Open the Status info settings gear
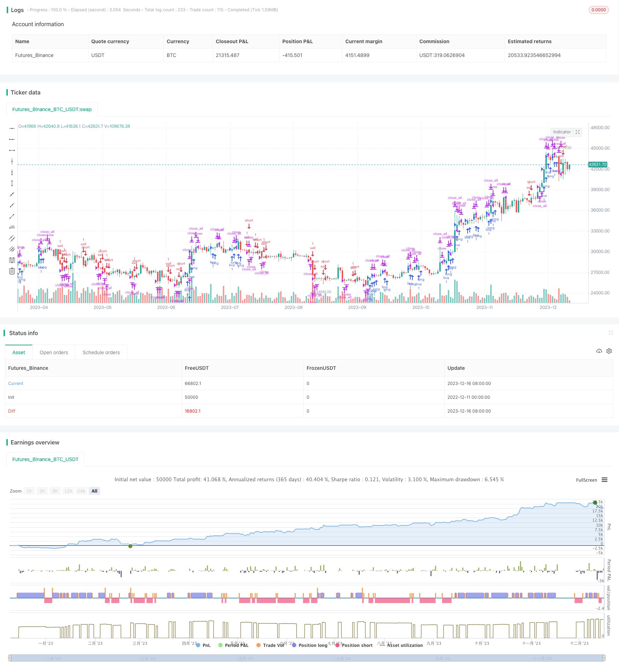 [609, 351]
